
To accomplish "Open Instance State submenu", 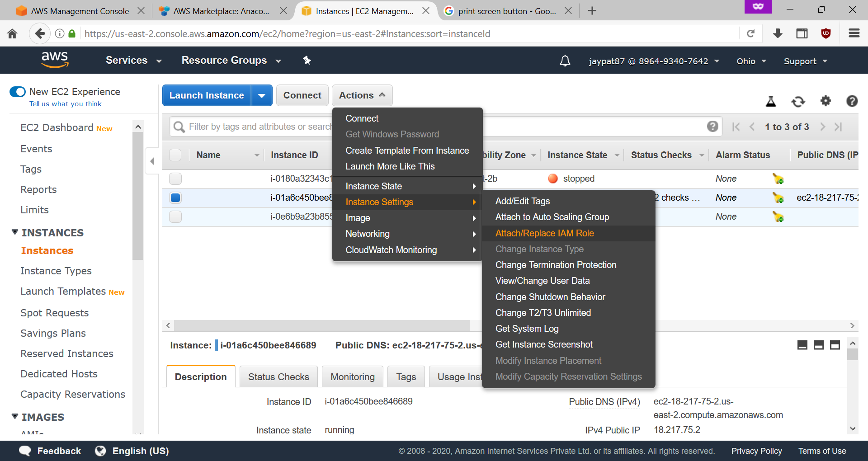I will [407, 186].
